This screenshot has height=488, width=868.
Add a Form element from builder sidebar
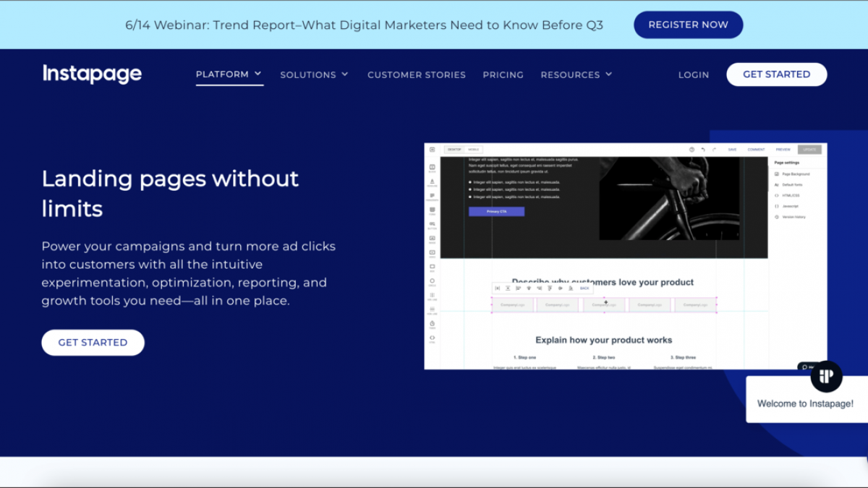click(432, 210)
